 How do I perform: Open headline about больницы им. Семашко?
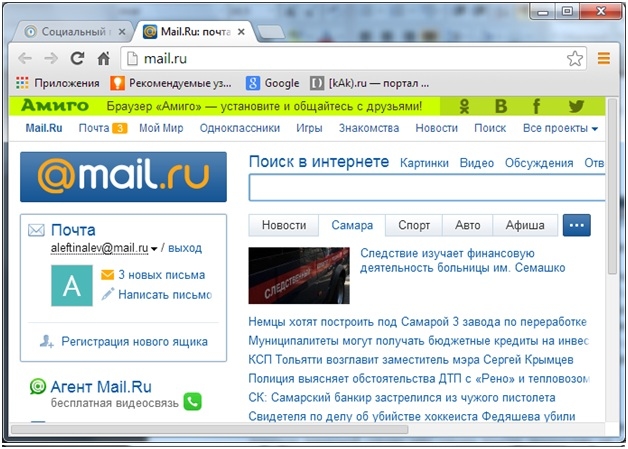[x=463, y=260]
